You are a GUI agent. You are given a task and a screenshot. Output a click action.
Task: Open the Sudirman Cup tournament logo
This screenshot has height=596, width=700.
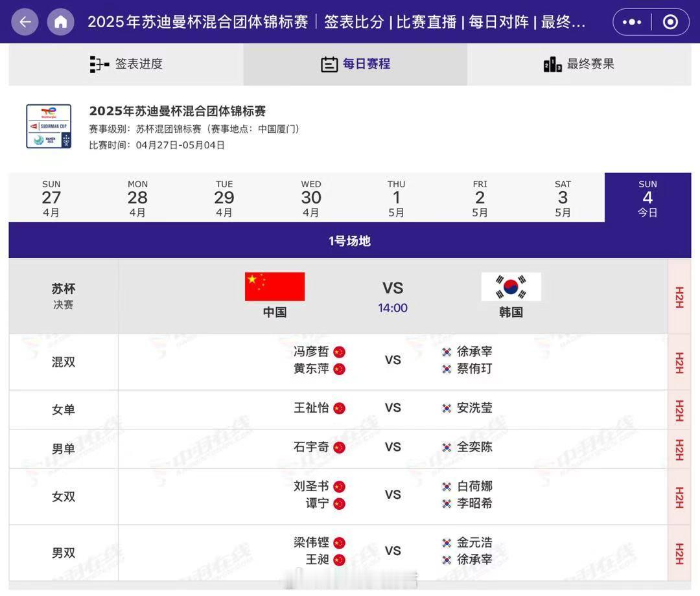point(49,126)
